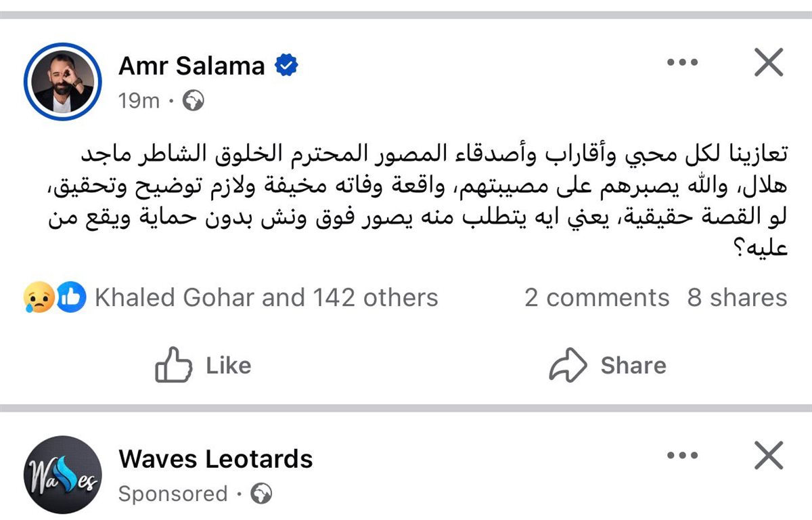
Task: Open the three-dots menu on Waves Leotards ad
Action: (x=681, y=456)
